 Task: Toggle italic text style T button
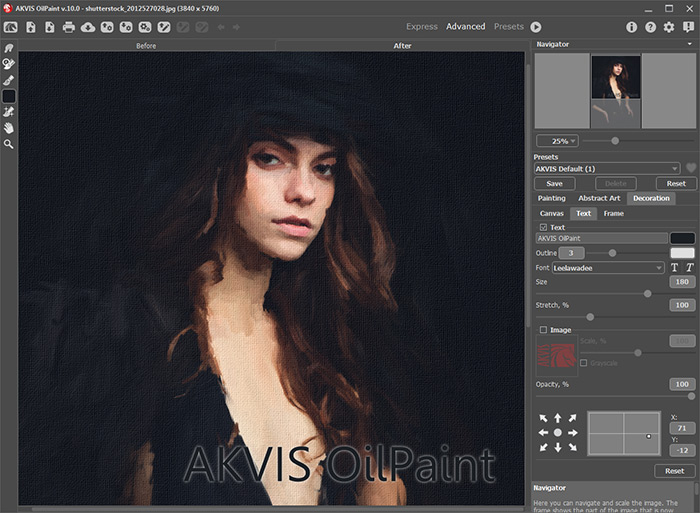(690, 268)
